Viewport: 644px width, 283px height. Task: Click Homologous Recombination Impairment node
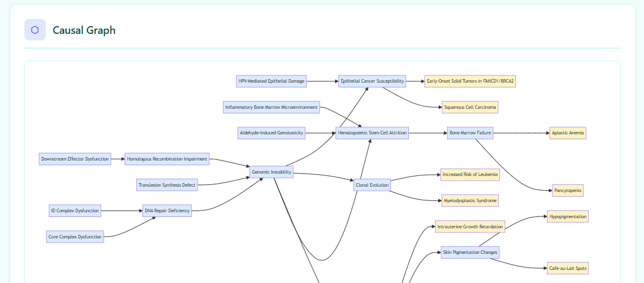[167, 159]
